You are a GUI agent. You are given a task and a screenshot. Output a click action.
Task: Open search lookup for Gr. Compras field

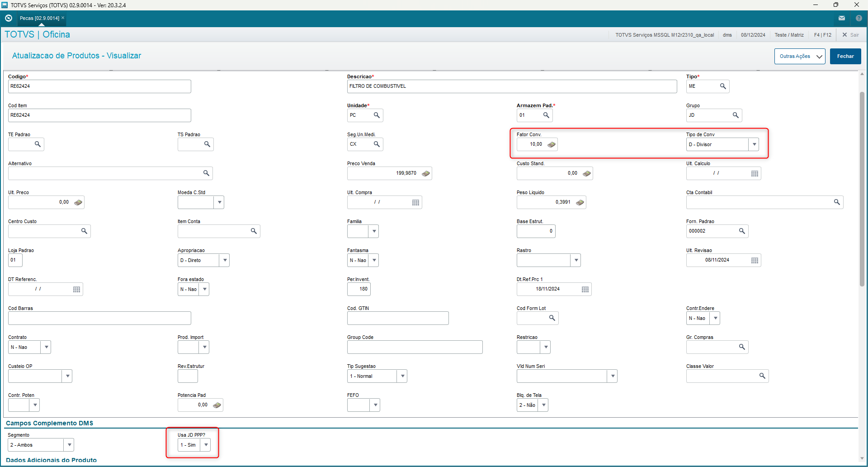(742, 347)
